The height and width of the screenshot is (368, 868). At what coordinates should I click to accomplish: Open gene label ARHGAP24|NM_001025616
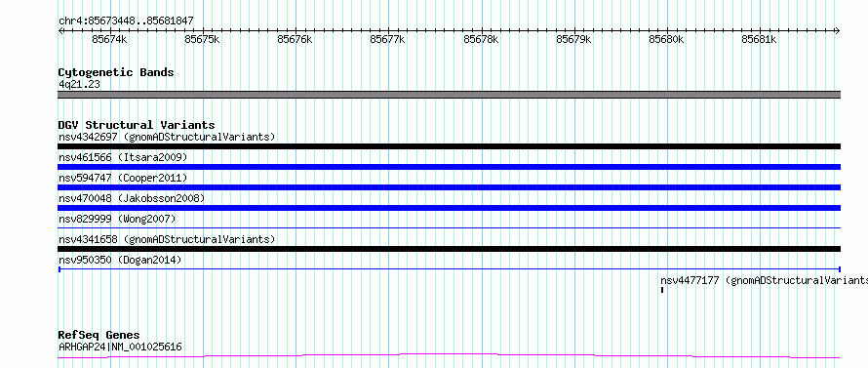coord(120,347)
